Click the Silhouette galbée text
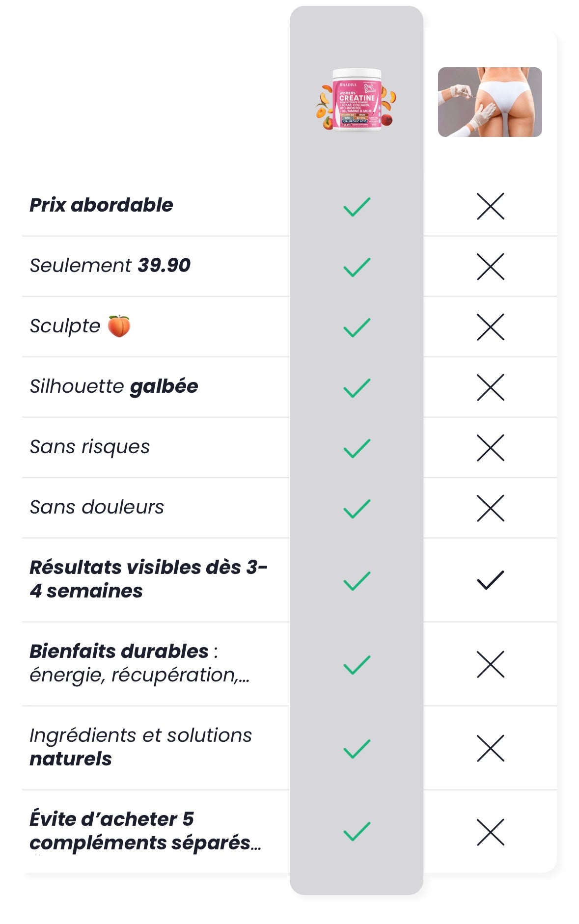Screen dimensions: 579x924 (x=114, y=386)
